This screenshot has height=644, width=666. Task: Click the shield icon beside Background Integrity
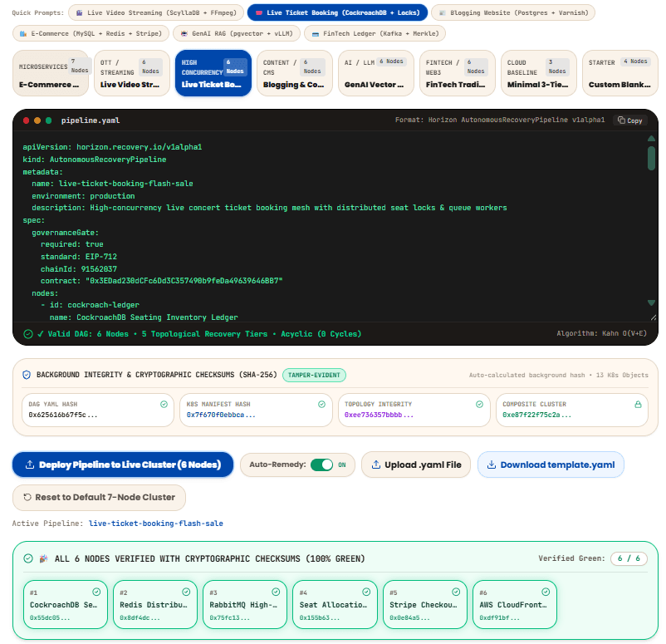coord(27,375)
